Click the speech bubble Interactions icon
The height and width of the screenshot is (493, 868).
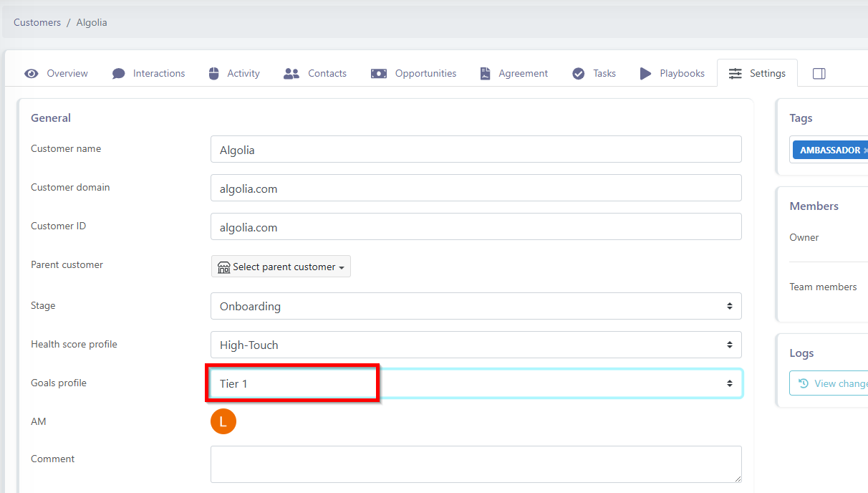[x=119, y=74]
